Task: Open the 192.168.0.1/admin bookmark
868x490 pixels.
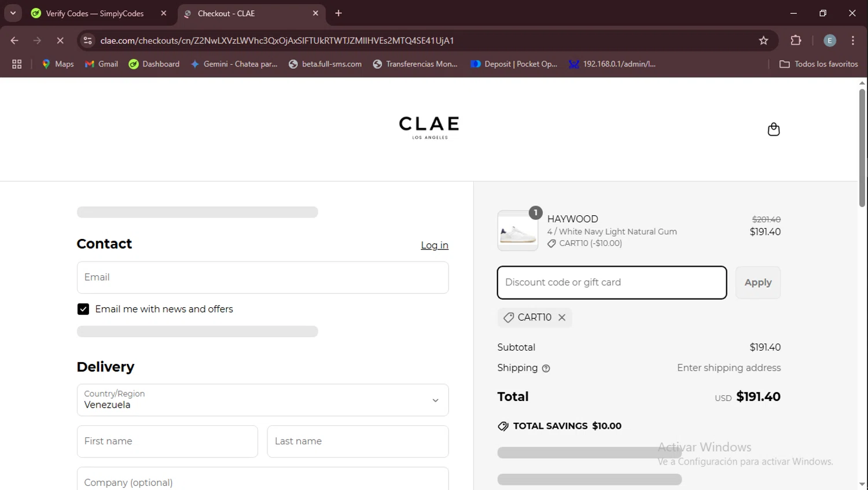Action: [612, 64]
